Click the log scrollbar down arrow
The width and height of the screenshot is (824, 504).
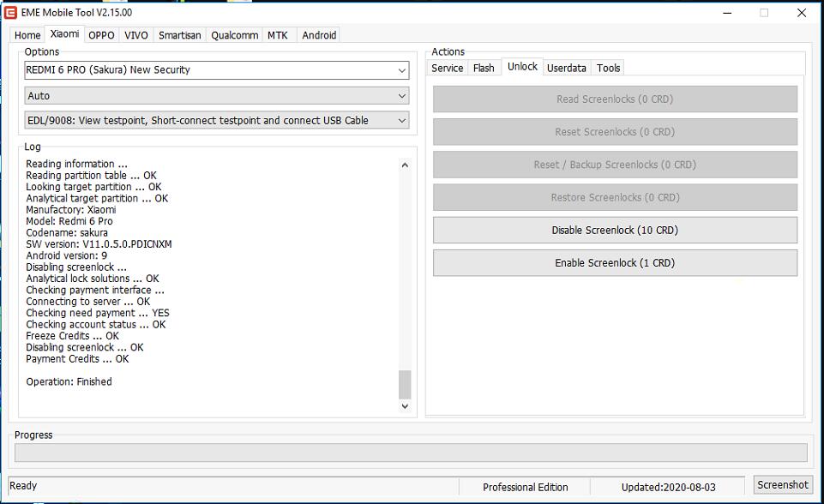tap(405, 406)
